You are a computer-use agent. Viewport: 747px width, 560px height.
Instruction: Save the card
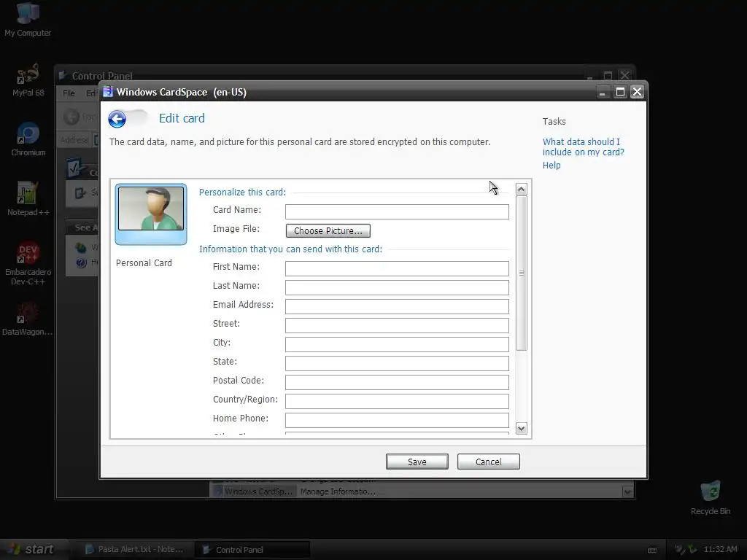click(x=417, y=462)
